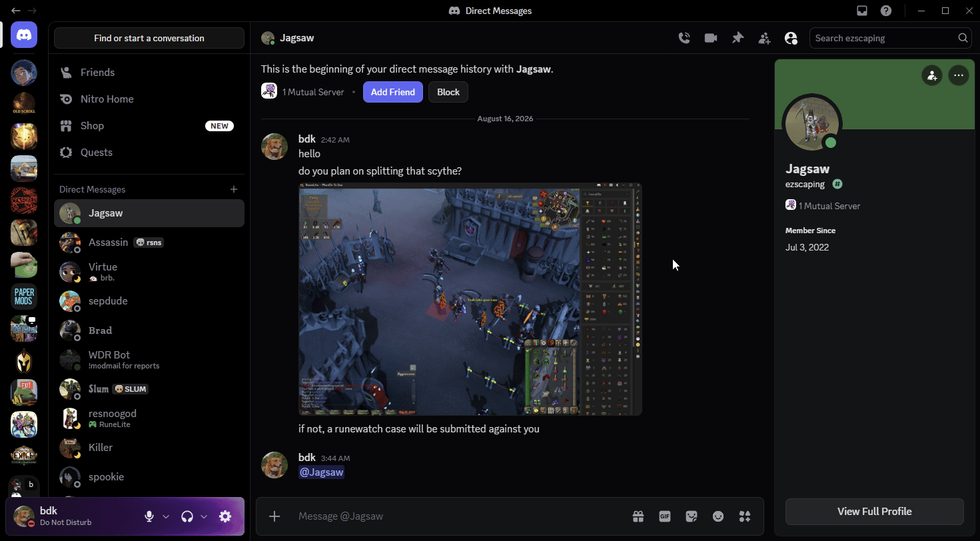
Task: Expand headphone output options arrow
Action: point(204,516)
